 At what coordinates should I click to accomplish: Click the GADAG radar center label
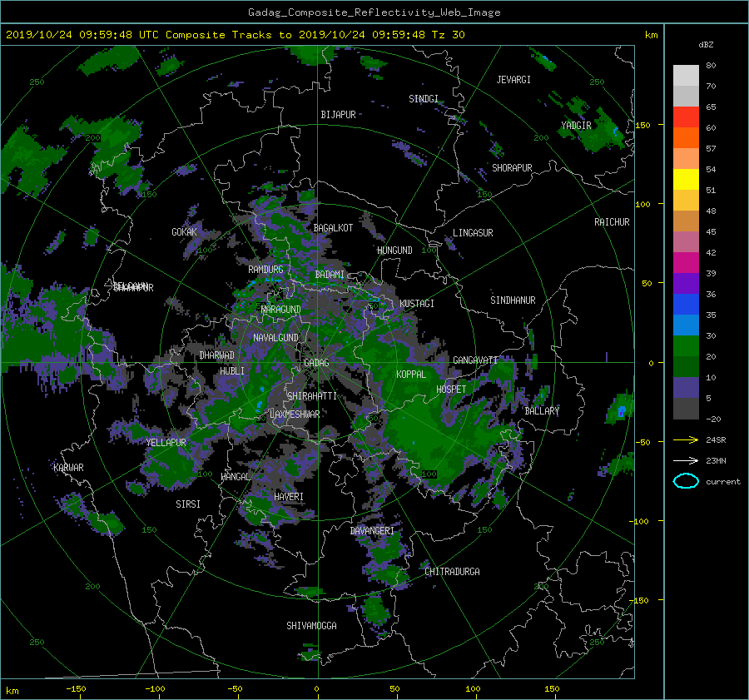click(316, 363)
